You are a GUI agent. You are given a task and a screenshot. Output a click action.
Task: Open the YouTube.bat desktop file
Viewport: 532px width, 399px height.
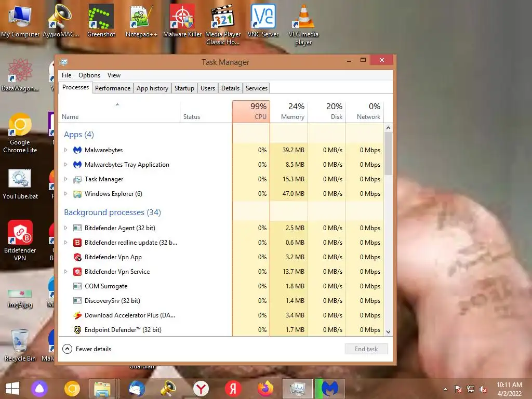click(20, 184)
